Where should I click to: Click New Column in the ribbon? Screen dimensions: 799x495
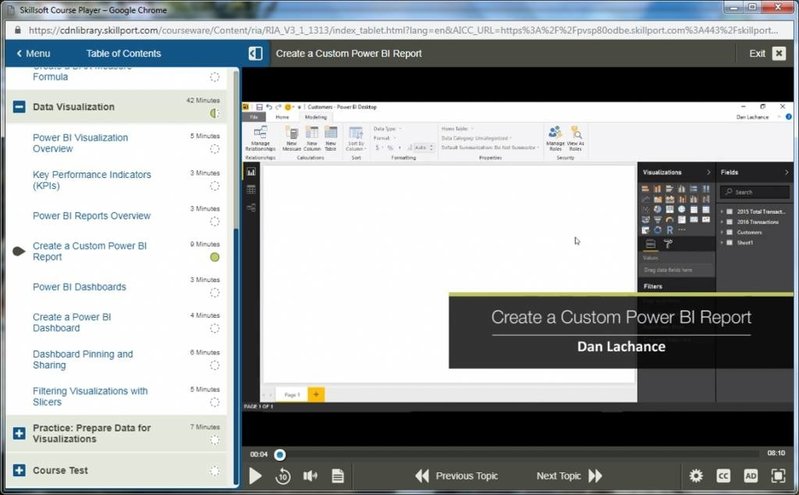pos(312,139)
